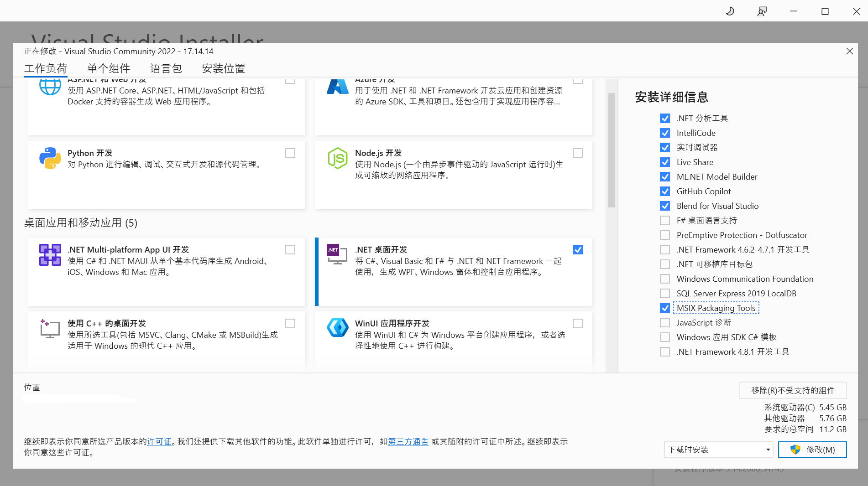Screen dimensions: 868x486
Task: Click the WinUI app development icon
Action: (337, 328)
